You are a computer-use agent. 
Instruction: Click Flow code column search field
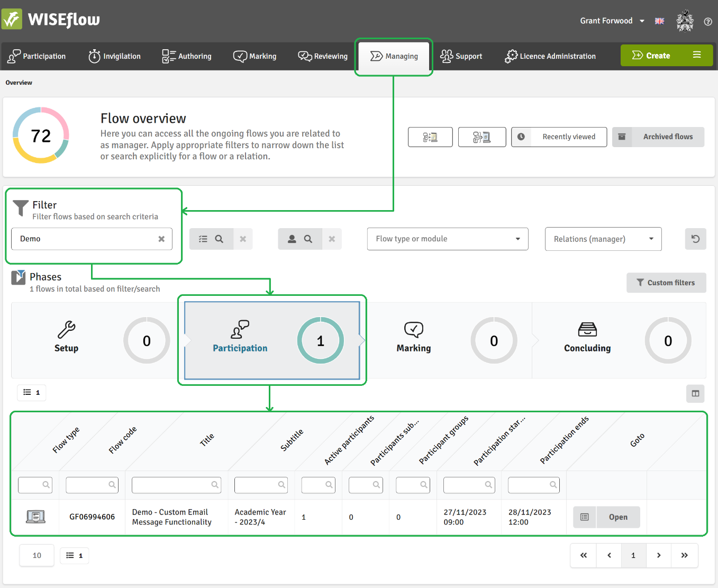pos(92,485)
